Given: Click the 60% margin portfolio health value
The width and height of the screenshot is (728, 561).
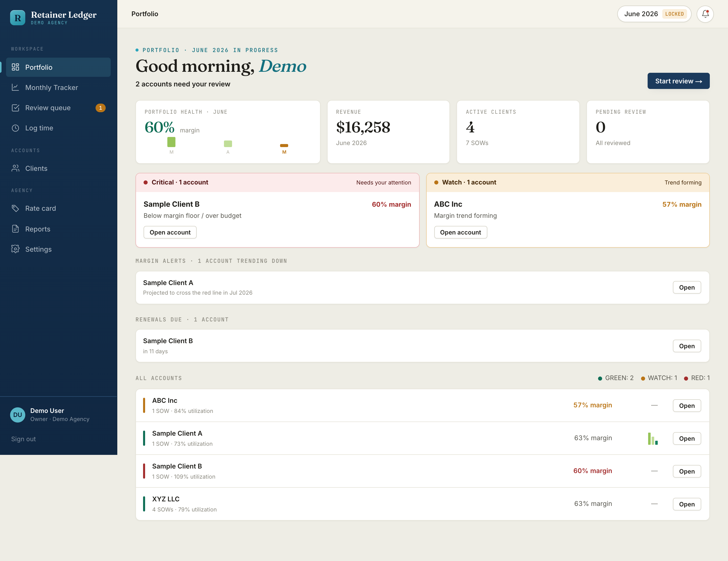Looking at the screenshot, I should coord(159,127).
